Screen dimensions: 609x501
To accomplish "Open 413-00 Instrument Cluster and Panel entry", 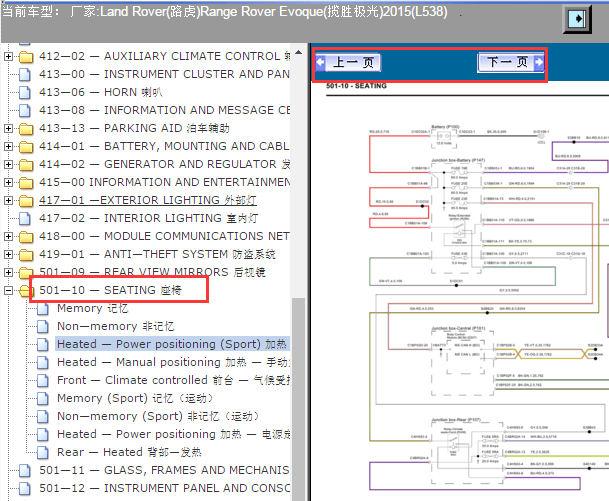I will (x=164, y=74).
